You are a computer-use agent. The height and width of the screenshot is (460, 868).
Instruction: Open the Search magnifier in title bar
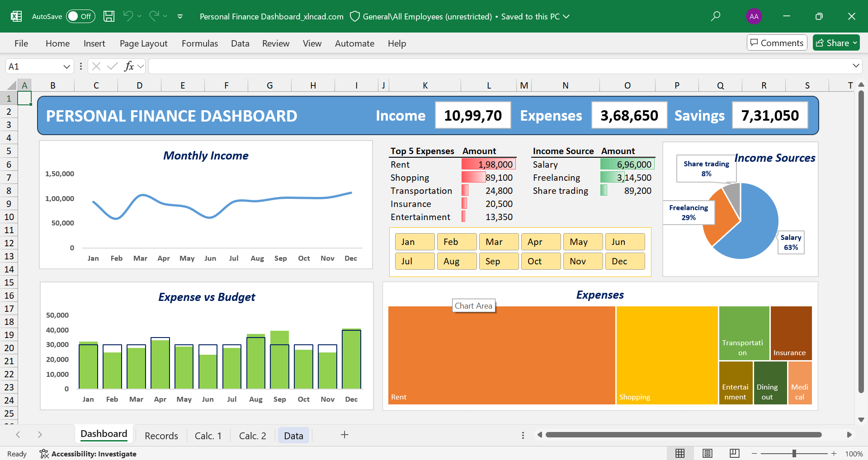715,16
